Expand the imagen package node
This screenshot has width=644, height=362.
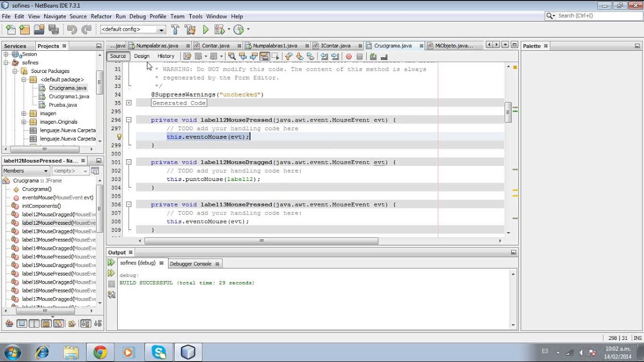tap(24, 114)
